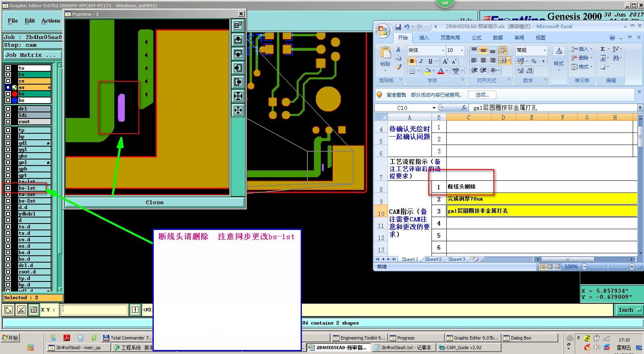This screenshot has height=354, width=644.
Task: Expand the Excel formula bar
Action: tap(640, 108)
